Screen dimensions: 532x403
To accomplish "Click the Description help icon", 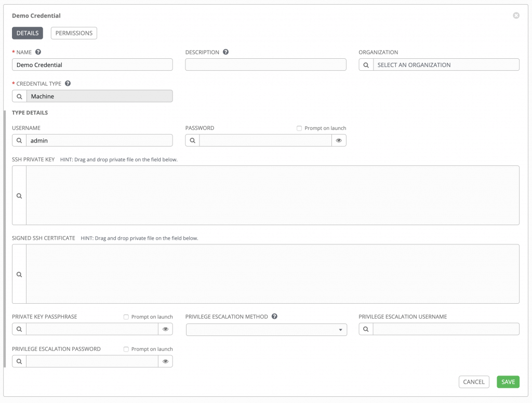I will [225, 52].
